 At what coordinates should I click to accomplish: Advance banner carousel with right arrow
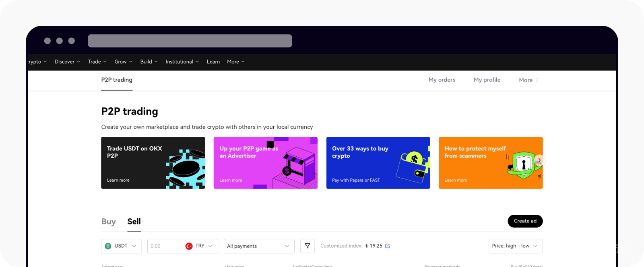pyautogui.click(x=539, y=160)
